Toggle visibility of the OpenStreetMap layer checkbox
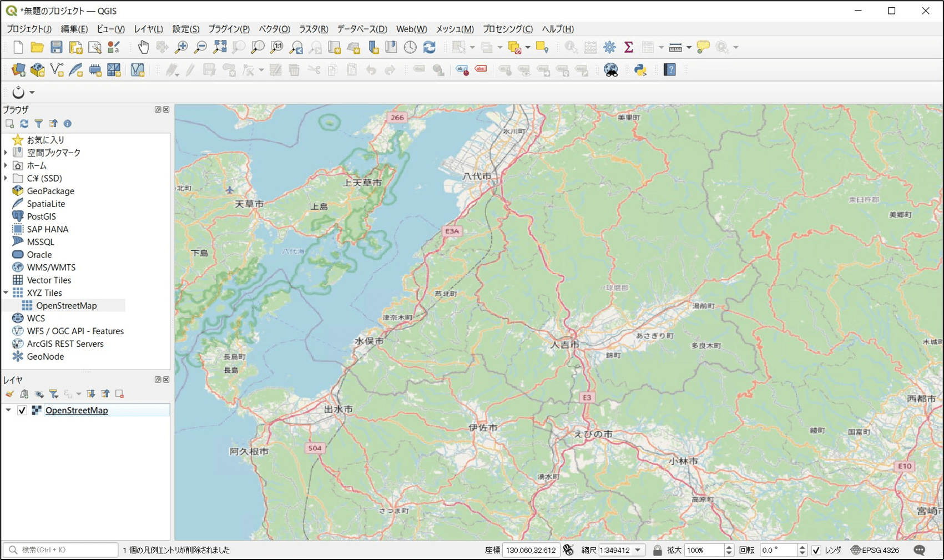944x560 pixels. 22,411
